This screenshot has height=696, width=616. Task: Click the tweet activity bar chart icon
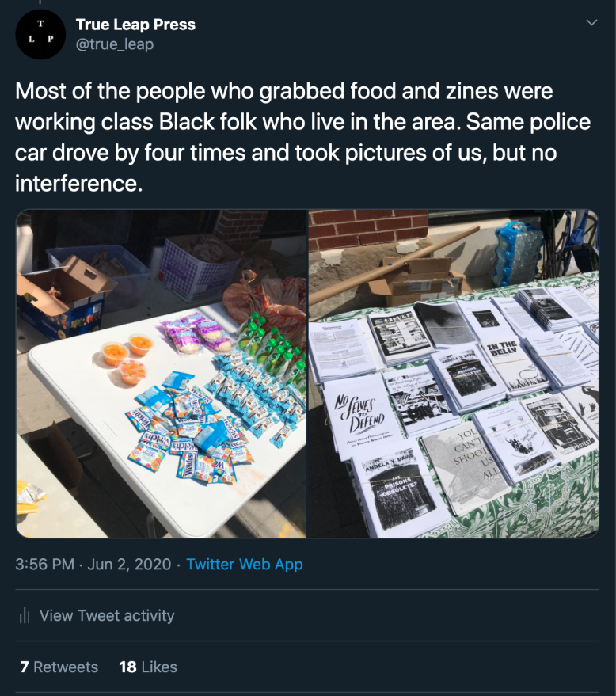(x=25, y=616)
